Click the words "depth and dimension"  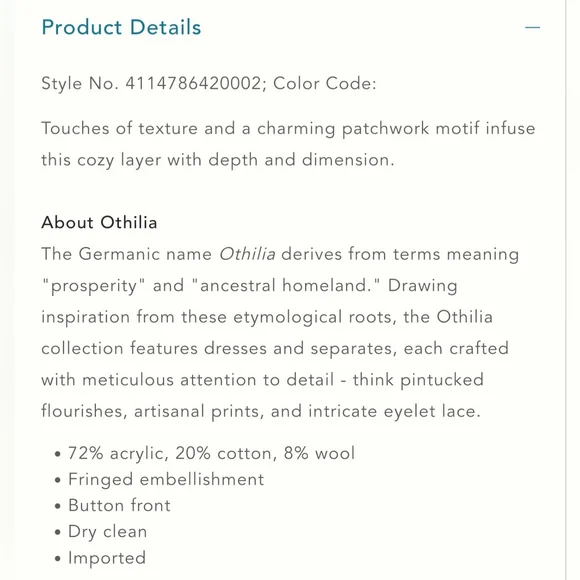[x=299, y=160]
